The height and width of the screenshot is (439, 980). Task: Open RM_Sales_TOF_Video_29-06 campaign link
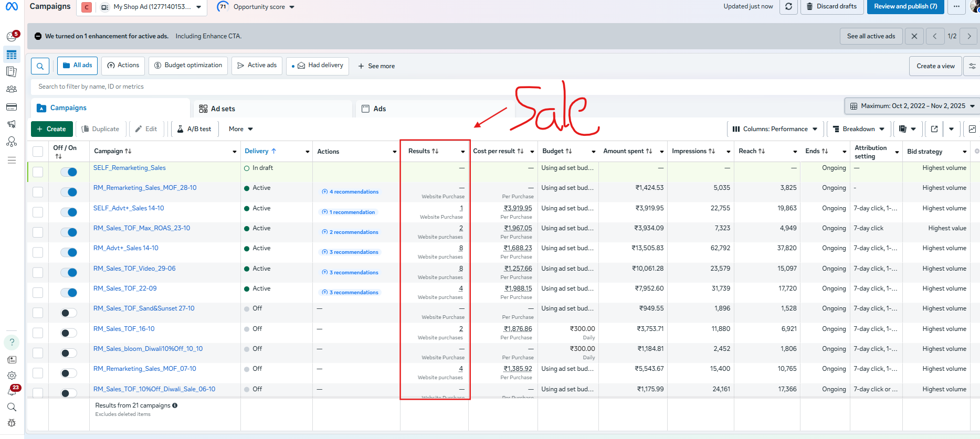coord(134,269)
